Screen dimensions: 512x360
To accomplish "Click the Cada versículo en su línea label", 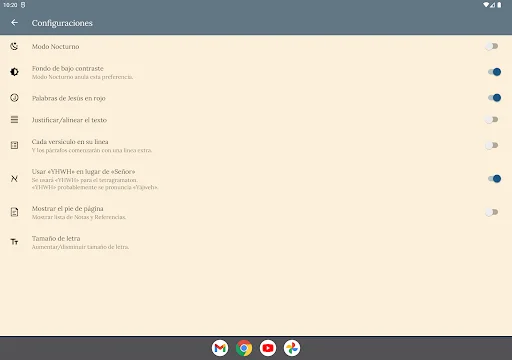I will click(70, 142).
